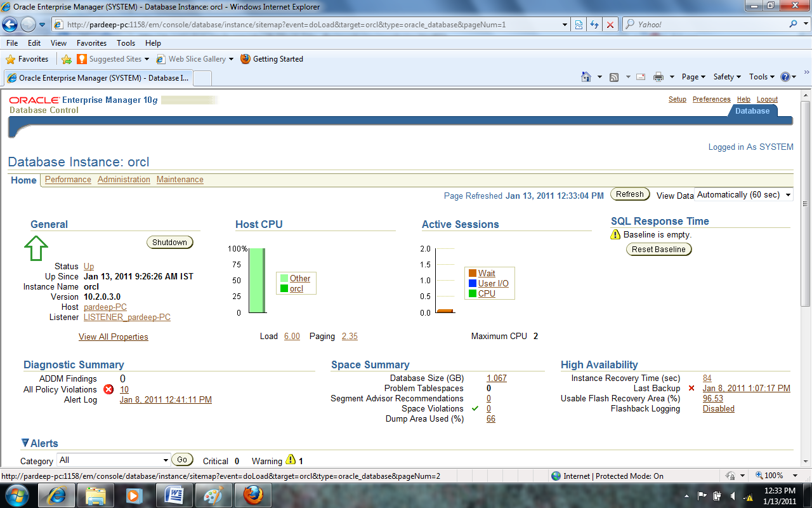The width and height of the screenshot is (812, 508).
Task: Open the View Data refresh interval dropdown
Action: (x=743, y=195)
